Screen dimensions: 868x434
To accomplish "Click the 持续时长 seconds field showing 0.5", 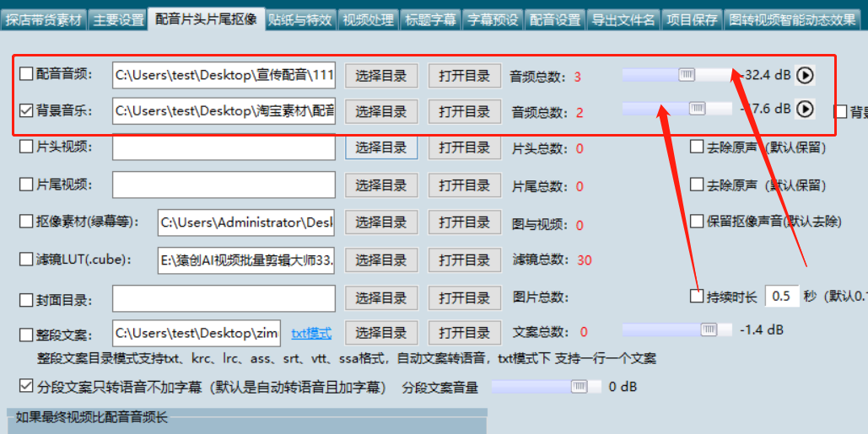I will [x=782, y=297].
